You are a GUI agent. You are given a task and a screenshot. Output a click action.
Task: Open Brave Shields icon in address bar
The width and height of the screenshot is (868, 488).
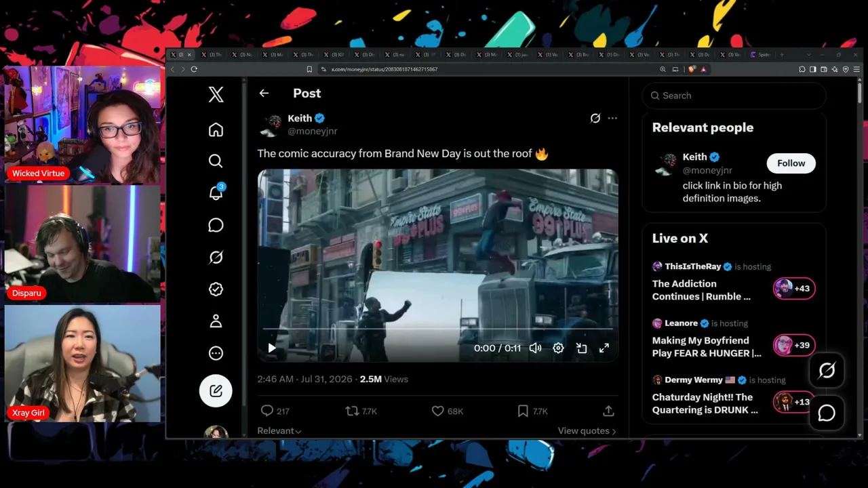pos(692,69)
